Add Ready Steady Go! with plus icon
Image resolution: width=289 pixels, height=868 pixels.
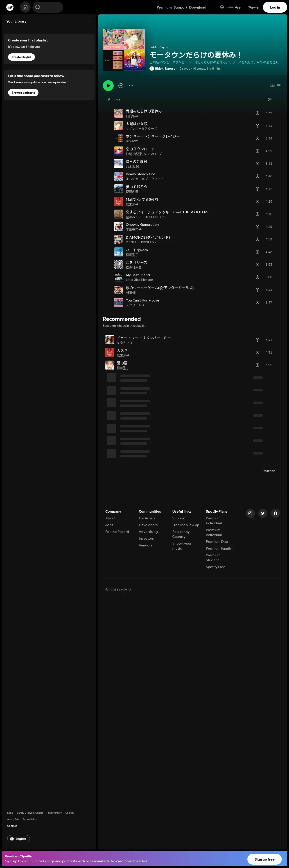coord(257,176)
